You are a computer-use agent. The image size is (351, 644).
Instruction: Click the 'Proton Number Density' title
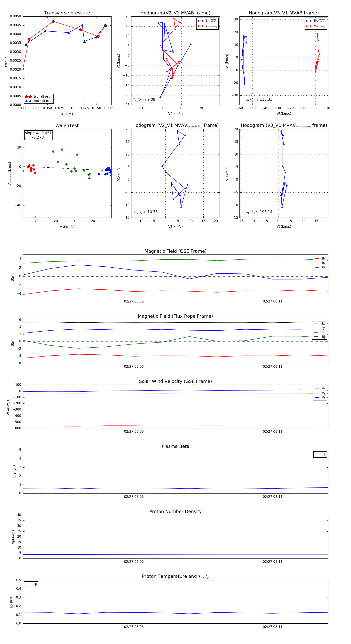tap(175, 511)
